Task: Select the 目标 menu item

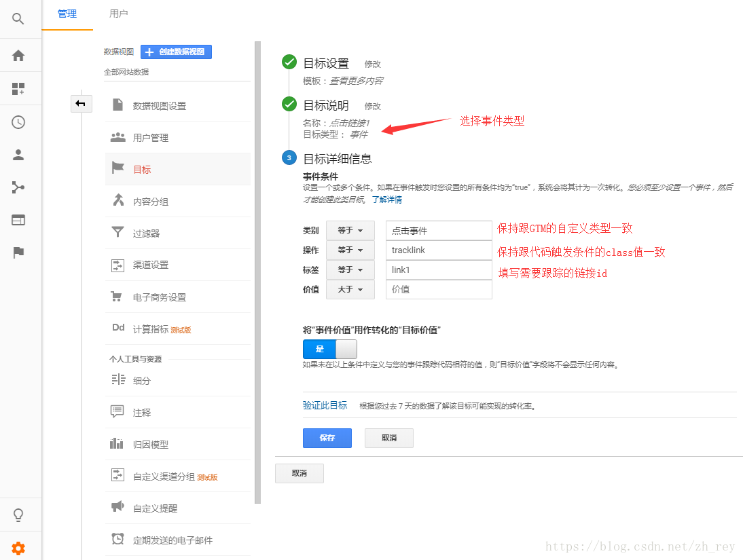Action: (178, 169)
